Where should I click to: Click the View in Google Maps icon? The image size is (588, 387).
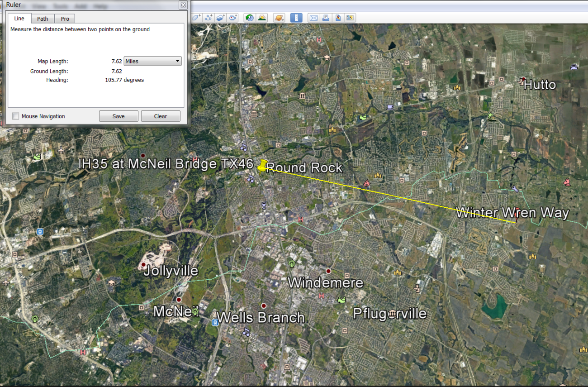(337, 18)
